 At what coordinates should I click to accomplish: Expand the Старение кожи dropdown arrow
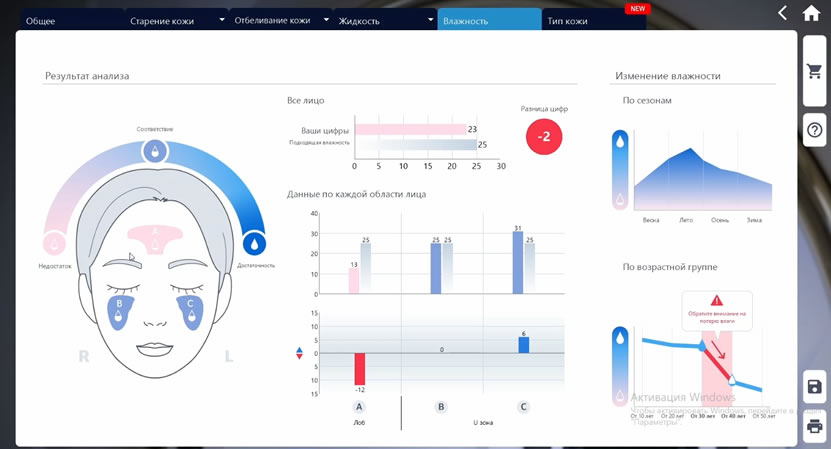(222, 20)
